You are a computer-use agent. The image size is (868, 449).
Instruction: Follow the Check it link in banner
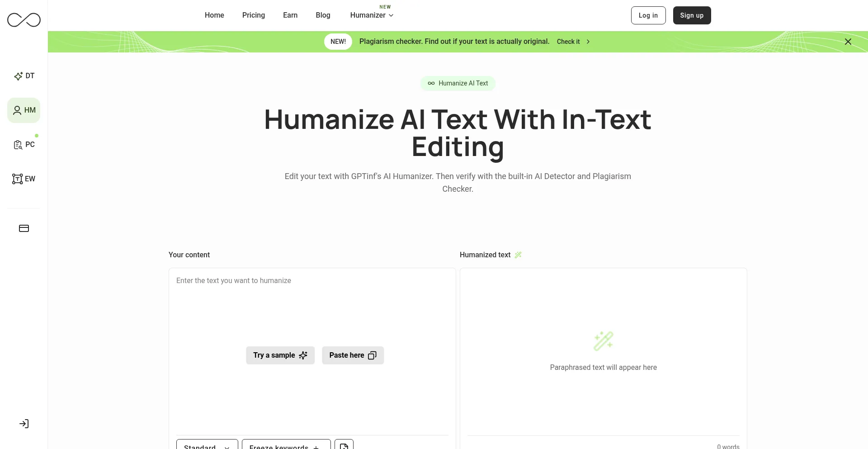click(573, 42)
